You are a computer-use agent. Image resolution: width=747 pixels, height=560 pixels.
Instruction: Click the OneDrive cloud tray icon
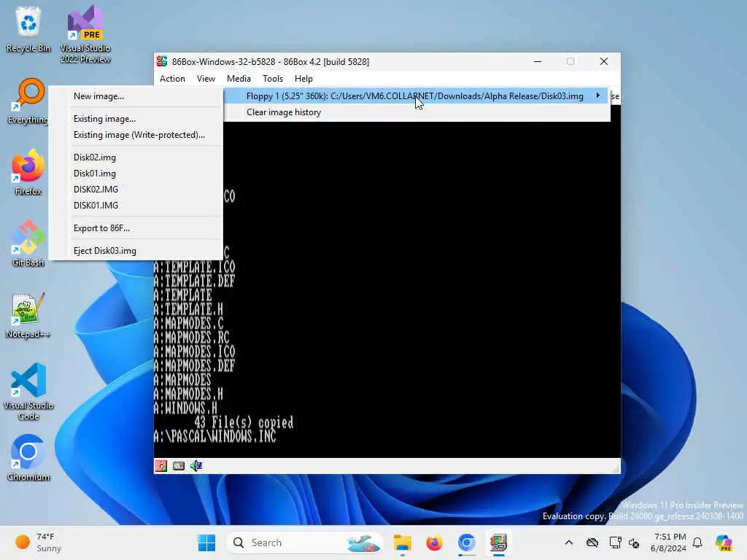click(592, 542)
